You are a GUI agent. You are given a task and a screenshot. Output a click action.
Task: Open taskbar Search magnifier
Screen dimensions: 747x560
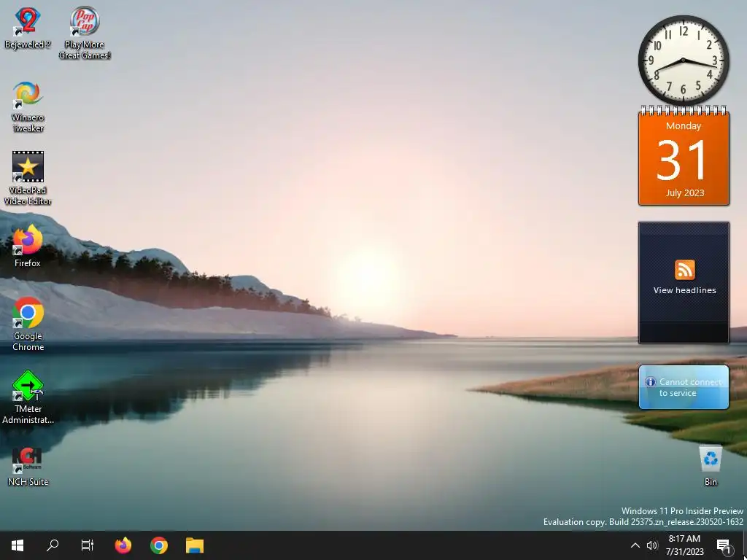[x=53, y=545]
